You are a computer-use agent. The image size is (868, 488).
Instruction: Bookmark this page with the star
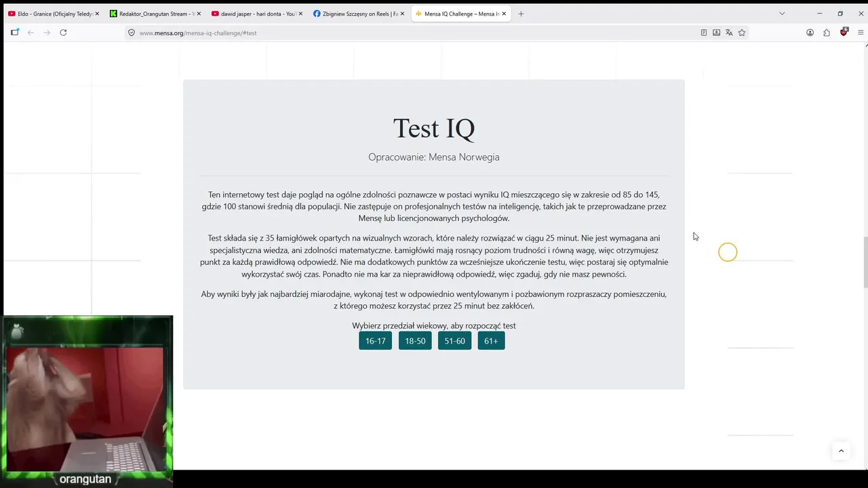point(742,33)
